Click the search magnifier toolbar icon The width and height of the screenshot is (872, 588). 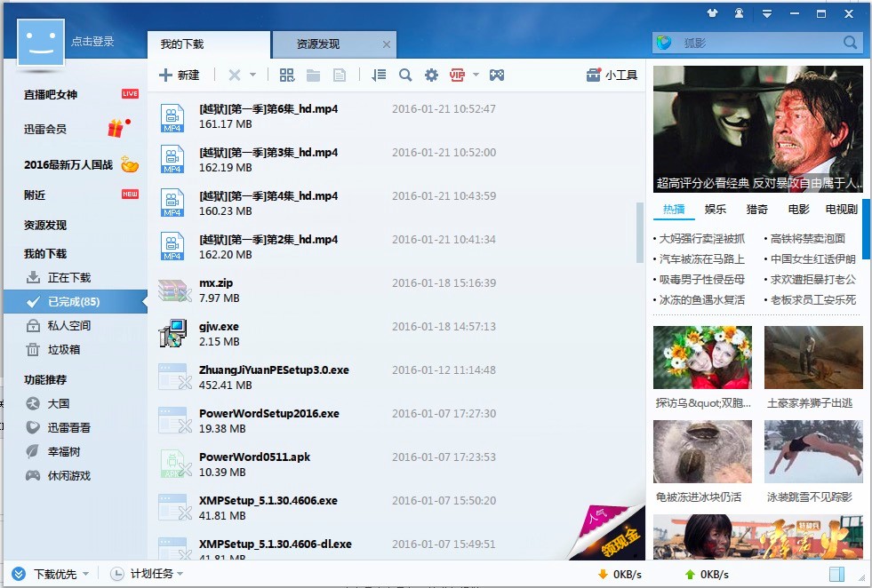pyautogui.click(x=405, y=75)
